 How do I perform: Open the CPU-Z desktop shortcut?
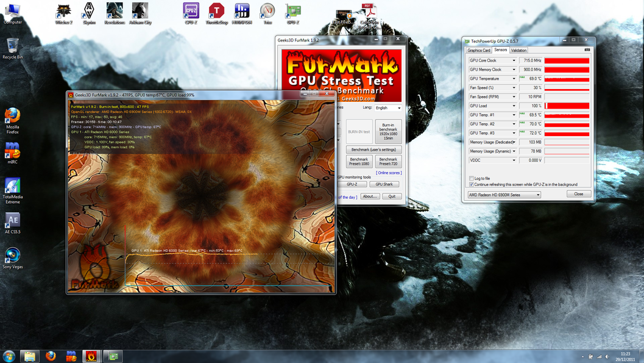191,13
